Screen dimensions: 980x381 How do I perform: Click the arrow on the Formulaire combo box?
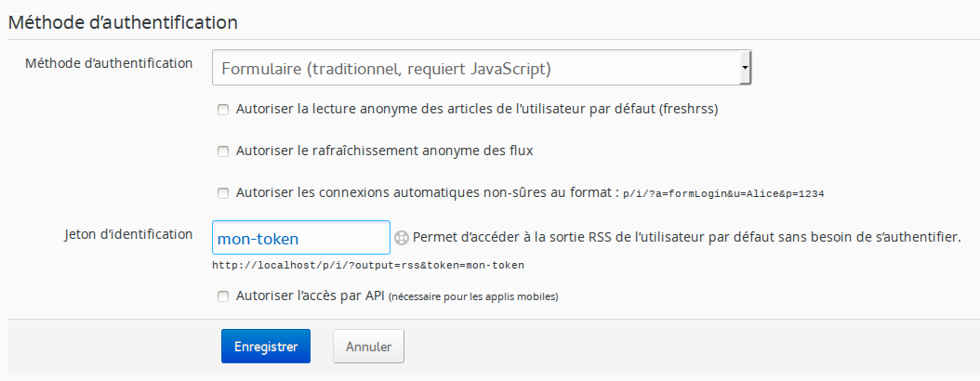pyautogui.click(x=745, y=68)
